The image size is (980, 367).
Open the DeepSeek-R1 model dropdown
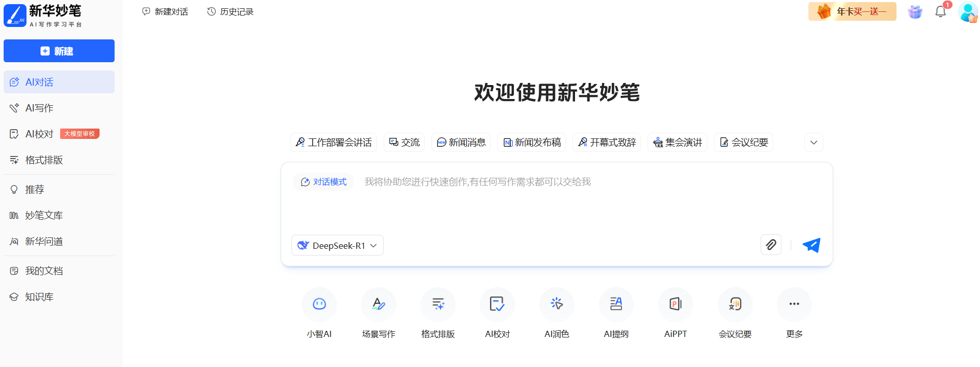[338, 245]
